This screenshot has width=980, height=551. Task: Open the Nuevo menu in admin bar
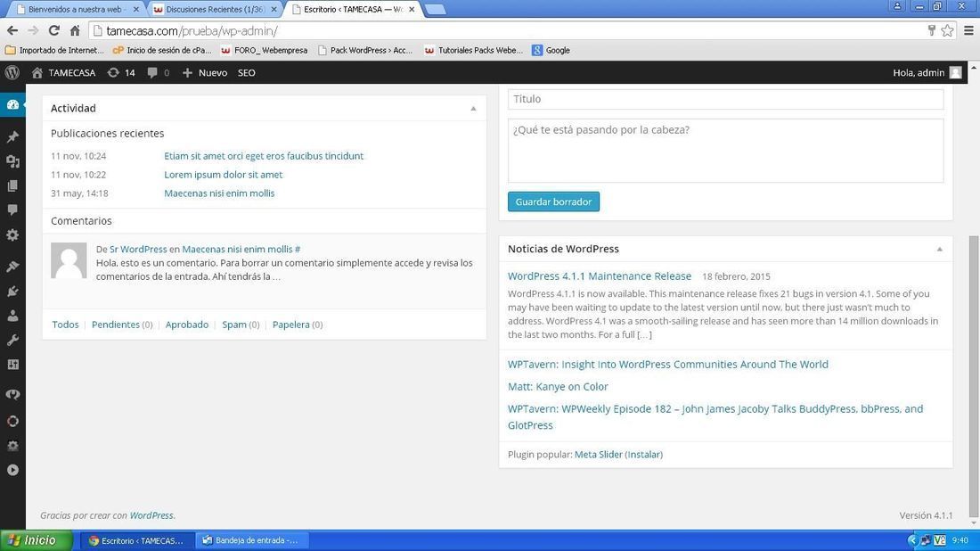tap(205, 72)
